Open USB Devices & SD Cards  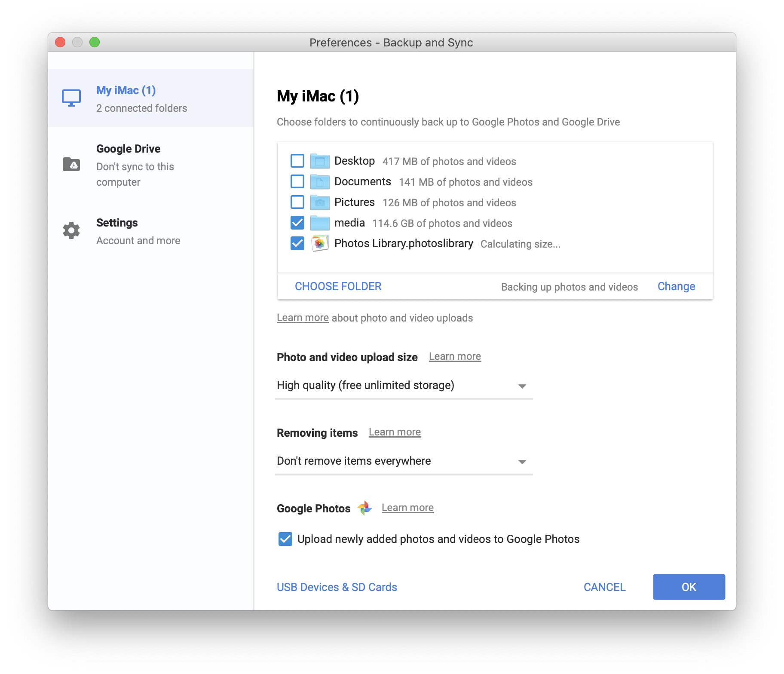pos(337,587)
